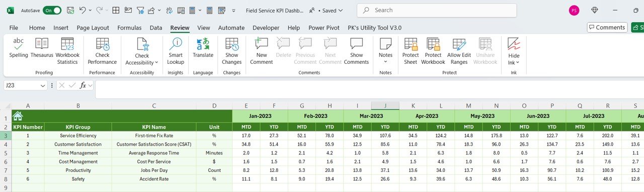
Task: Switch to the Data tab
Action: (156, 28)
